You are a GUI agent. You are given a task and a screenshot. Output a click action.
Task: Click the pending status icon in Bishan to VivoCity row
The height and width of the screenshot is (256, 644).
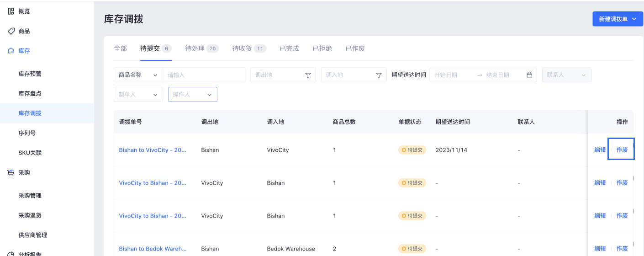[x=403, y=150]
